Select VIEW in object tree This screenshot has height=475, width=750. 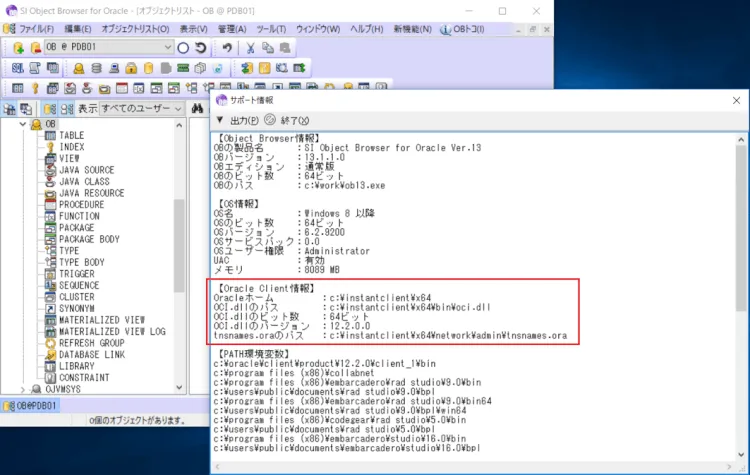[x=69, y=158]
